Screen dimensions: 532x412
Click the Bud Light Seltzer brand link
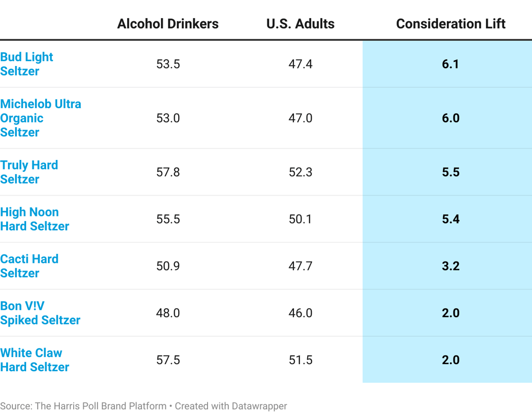click(27, 64)
